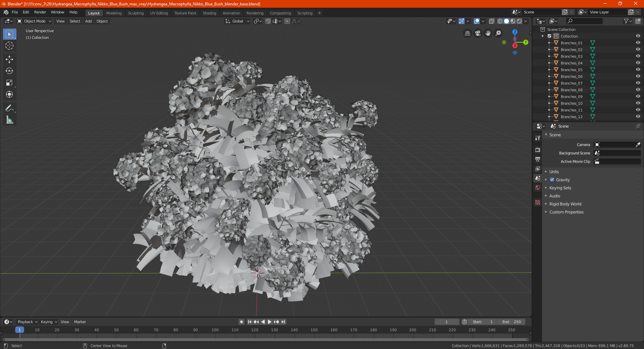Open the Add menu in viewport header
This screenshot has width=644, height=349.
88,21
